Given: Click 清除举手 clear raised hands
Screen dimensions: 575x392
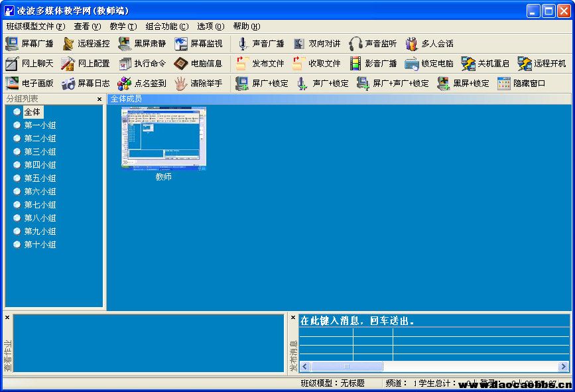Looking at the screenshot, I should pyautogui.click(x=181, y=84).
